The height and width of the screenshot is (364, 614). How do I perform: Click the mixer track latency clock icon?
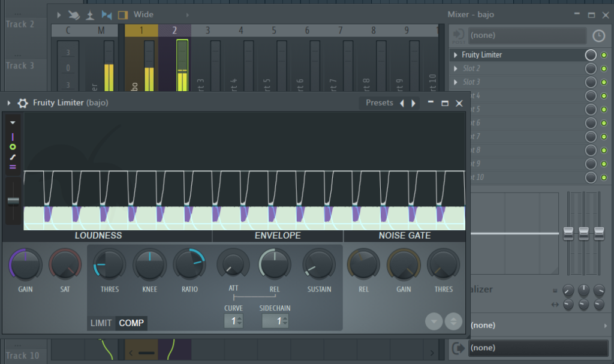pos(598,35)
